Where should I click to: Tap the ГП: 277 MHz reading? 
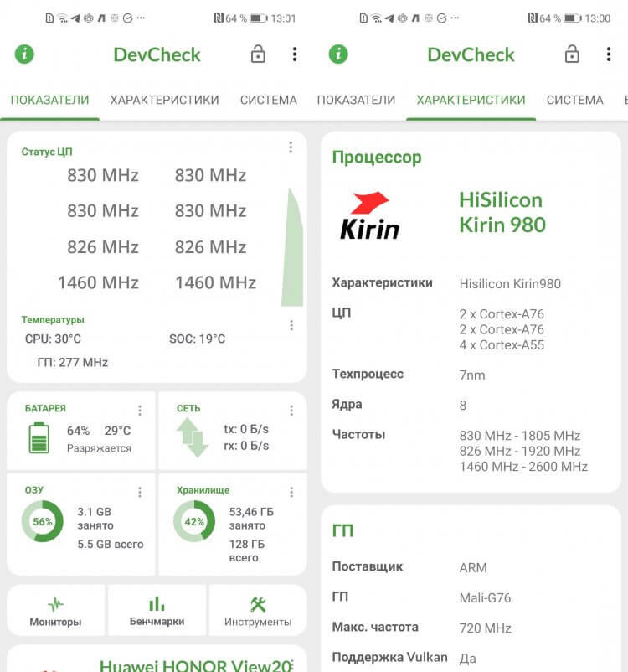(72, 362)
